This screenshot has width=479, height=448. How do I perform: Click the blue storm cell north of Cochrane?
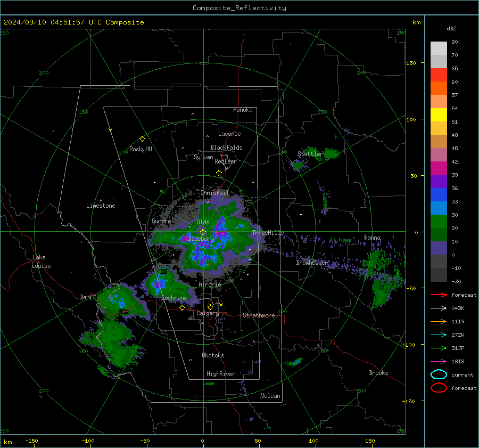pyautogui.click(x=158, y=284)
